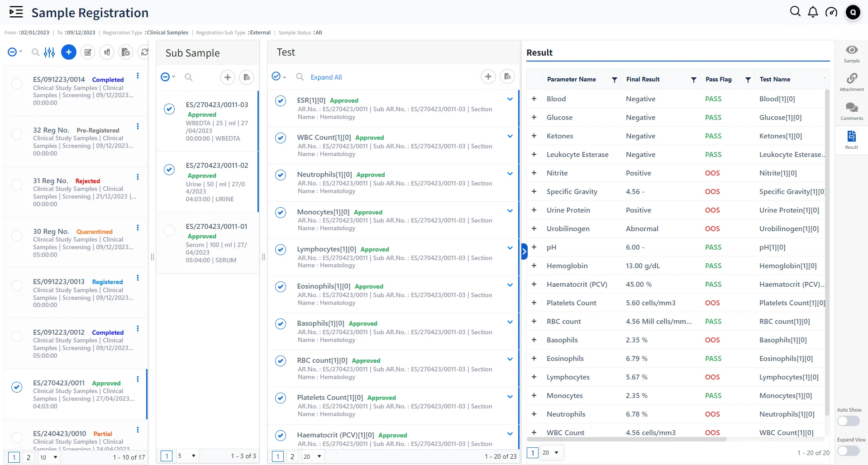Click the Sample Status All filter
868x465 pixels.
(x=319, y=33)
